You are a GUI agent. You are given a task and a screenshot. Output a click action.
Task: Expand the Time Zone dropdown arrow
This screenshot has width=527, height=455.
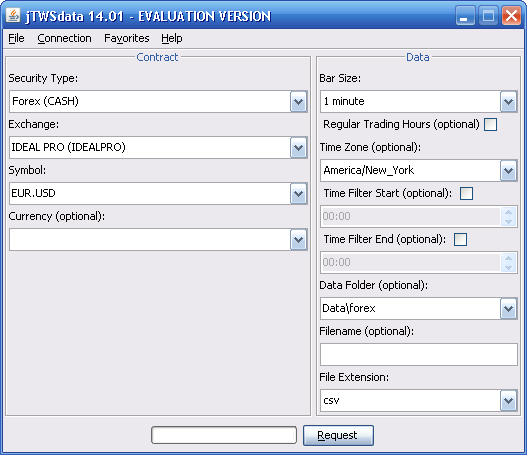click(509, 171)
